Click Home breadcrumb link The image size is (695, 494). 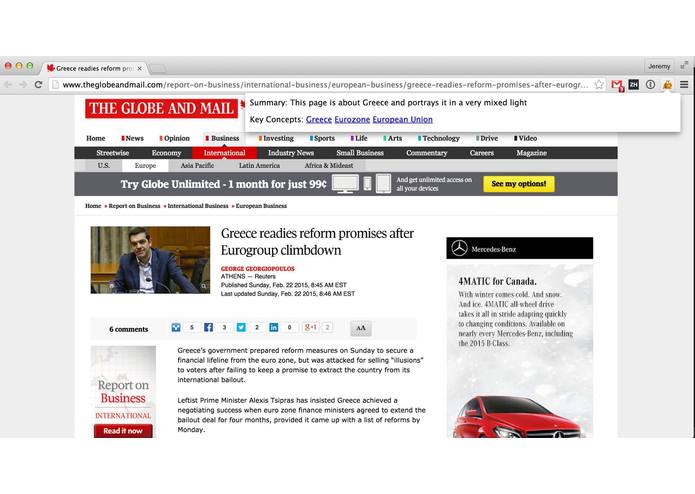[x=93, y=206]
